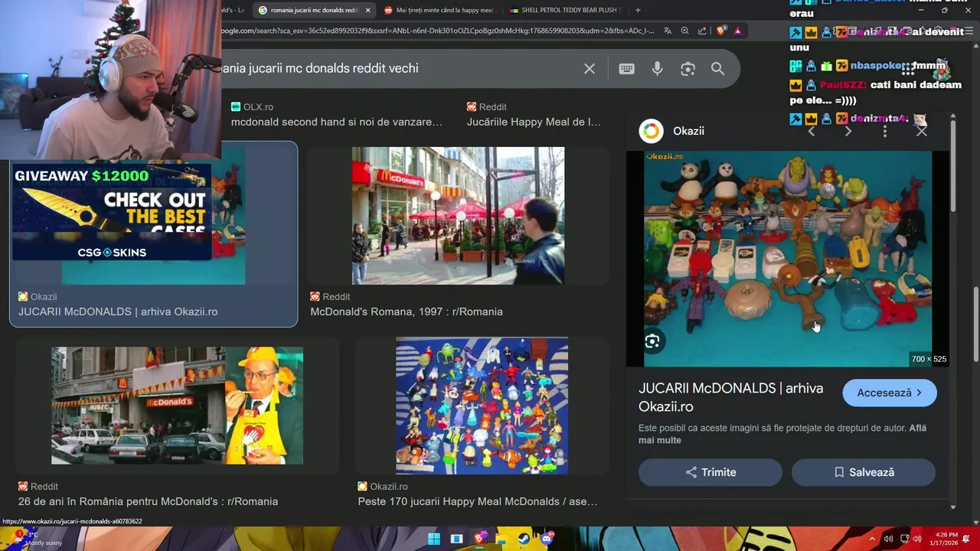This screenshot has height=551, width=980.
Task: Click the Brave Rewards triangle icon
Action: pos(737,31)
